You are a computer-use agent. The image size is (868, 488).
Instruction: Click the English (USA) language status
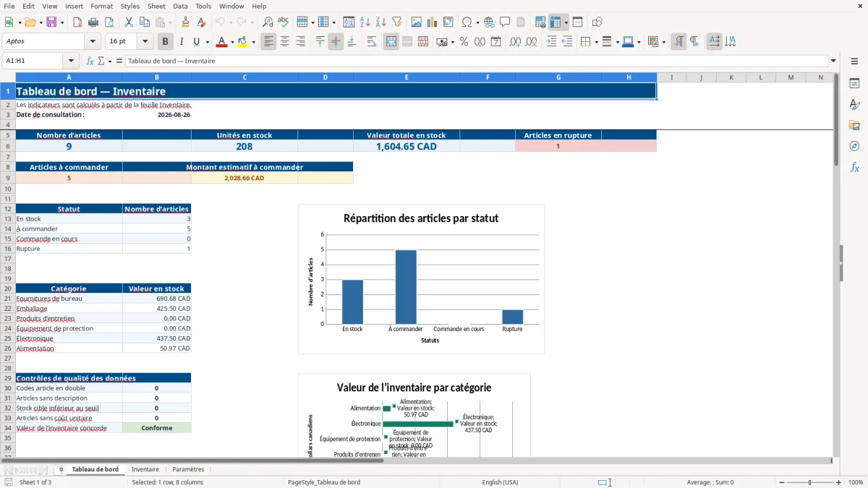[500, 482]
